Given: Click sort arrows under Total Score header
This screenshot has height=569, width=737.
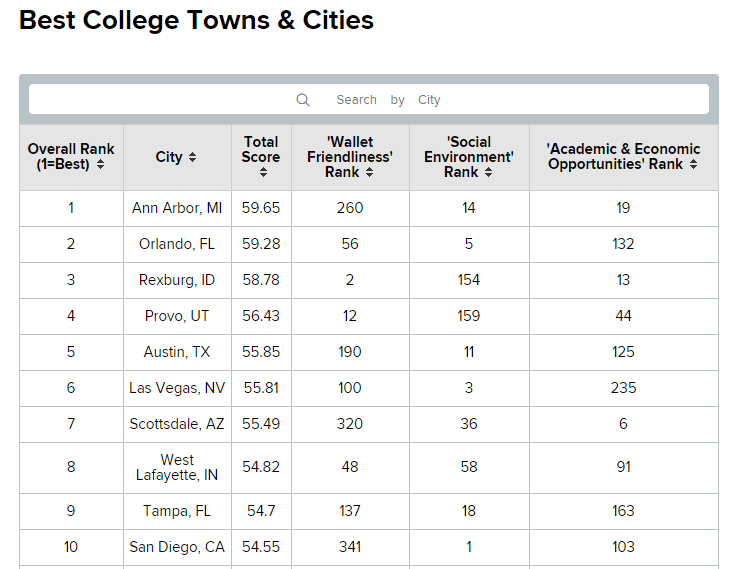Looking at the screenshot, I should (262, 173).
